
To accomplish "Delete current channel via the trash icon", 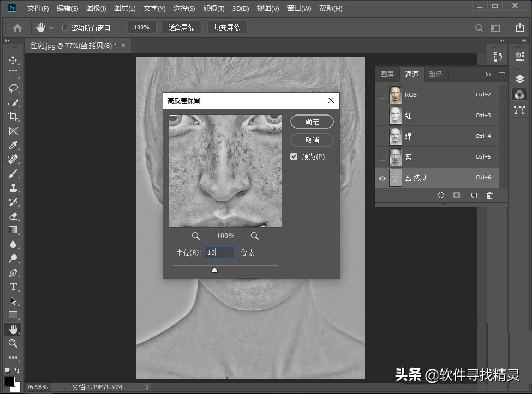I will coord(489,195).
